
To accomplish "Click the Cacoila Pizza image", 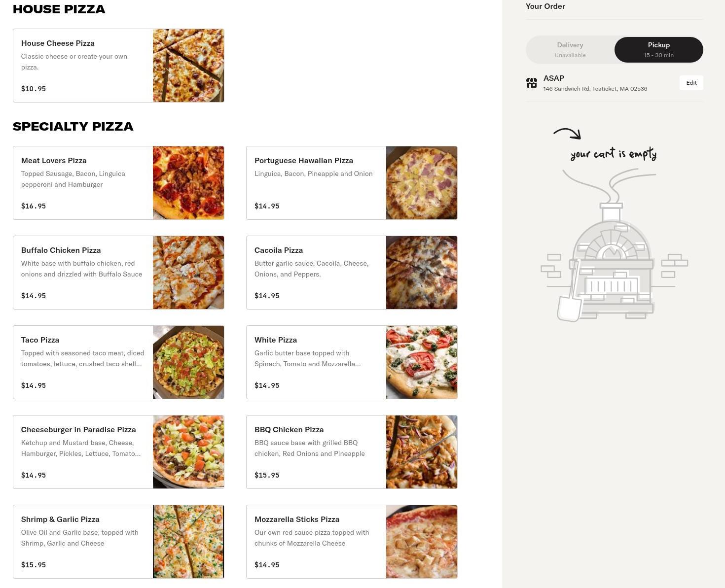I will (422, 273).
